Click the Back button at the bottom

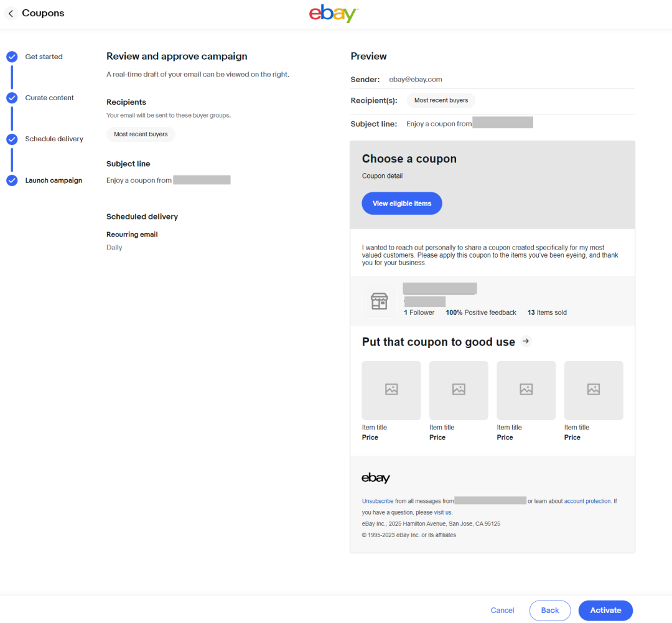549,610
